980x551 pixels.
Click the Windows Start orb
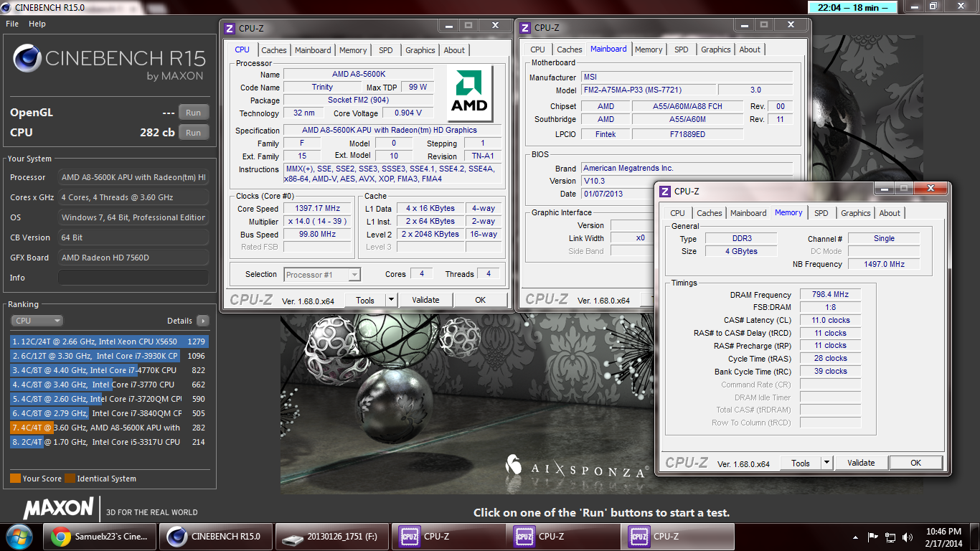tap(19, 536)
